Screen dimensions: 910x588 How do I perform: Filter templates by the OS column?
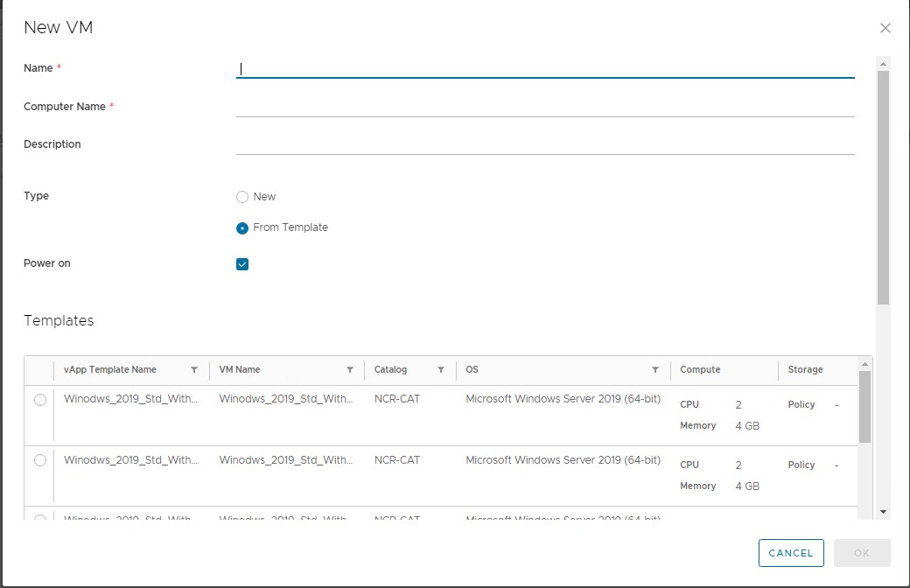click(x=655, y=369)
